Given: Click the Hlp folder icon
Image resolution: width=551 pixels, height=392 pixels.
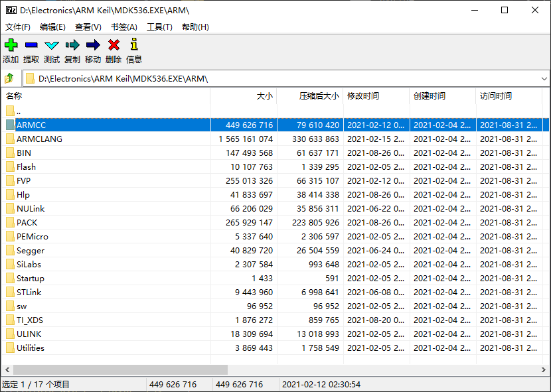Looking at the screenshot, I should click(x=10, y=195).
